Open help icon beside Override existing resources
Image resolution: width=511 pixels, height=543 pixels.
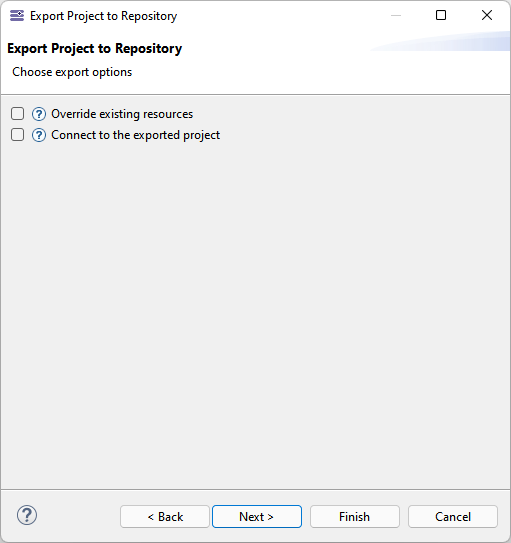pos(39,114)
